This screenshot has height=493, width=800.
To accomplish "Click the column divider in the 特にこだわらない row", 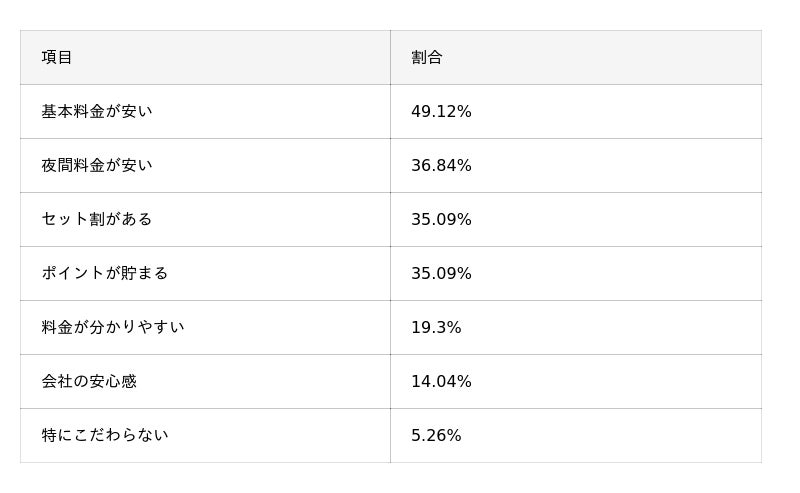I will point(390,436).
